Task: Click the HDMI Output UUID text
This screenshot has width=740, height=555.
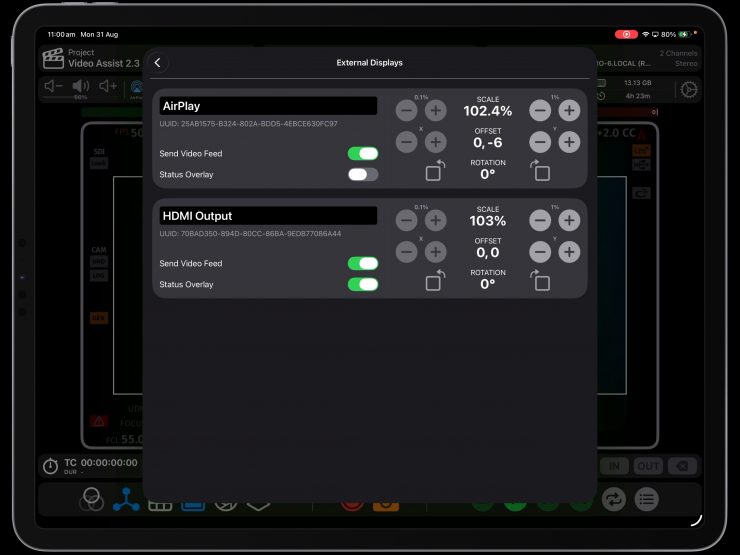Action: point(250,234)
